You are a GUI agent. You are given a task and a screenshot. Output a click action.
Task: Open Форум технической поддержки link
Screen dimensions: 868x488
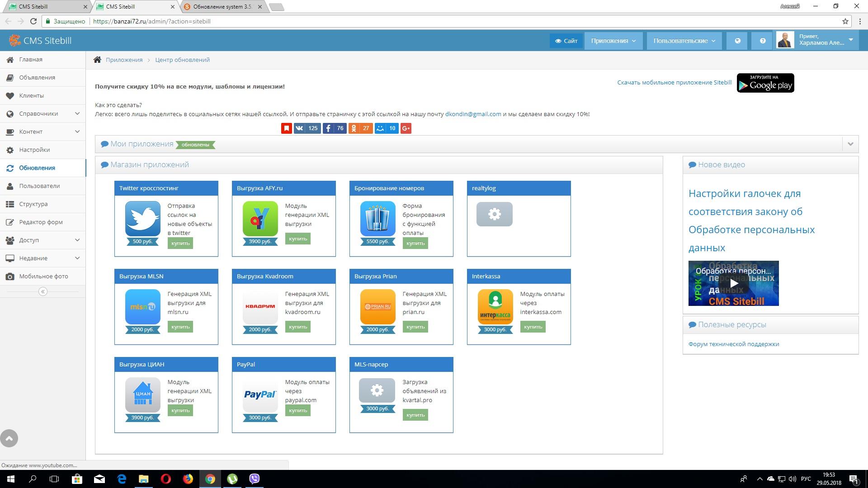point(733,344)
